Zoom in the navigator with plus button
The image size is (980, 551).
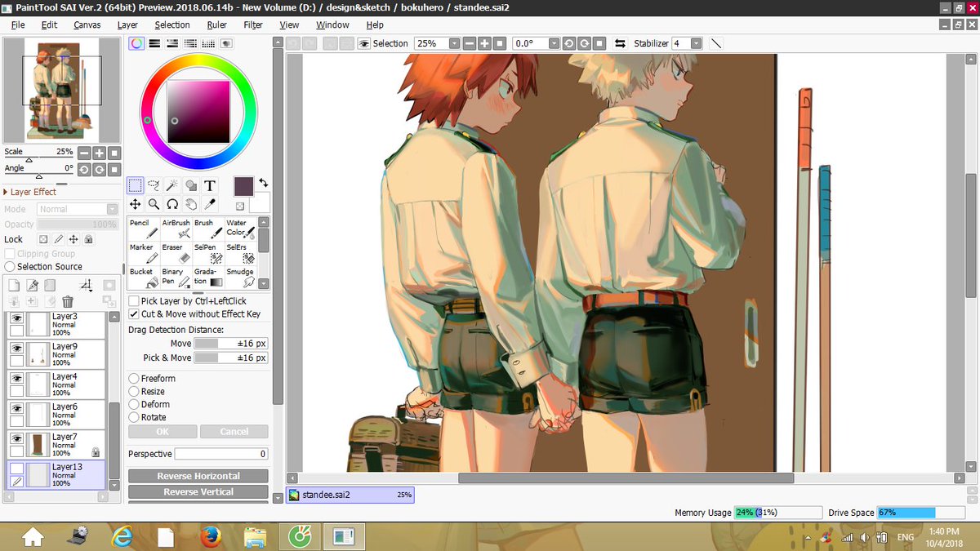tap(99, 153)
